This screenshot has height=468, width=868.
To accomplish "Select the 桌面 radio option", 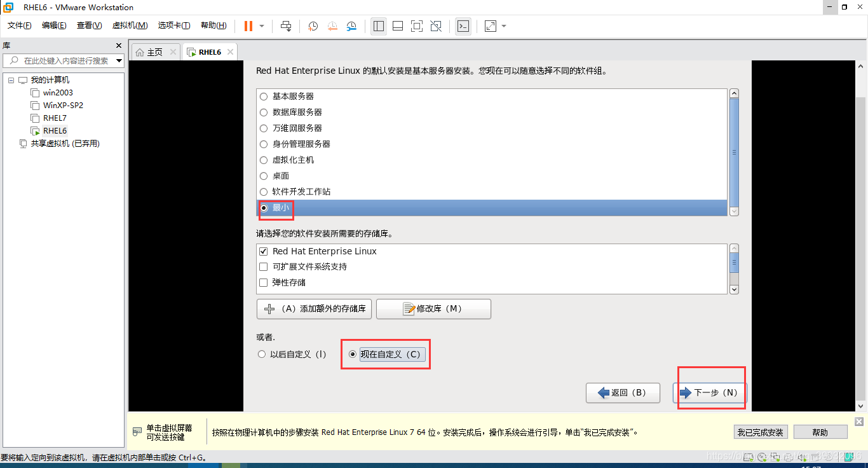I will pos(264,176).
